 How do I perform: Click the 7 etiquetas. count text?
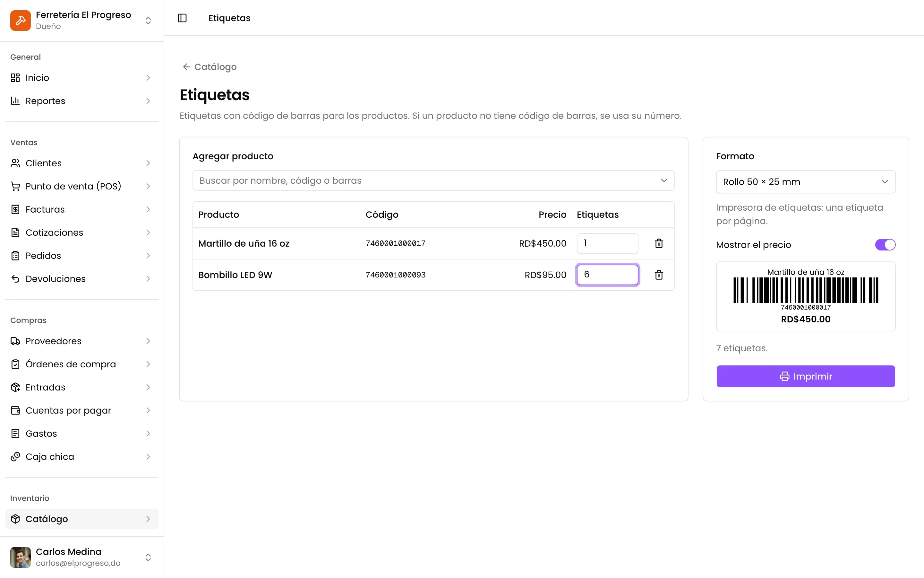tap(741, 348)
